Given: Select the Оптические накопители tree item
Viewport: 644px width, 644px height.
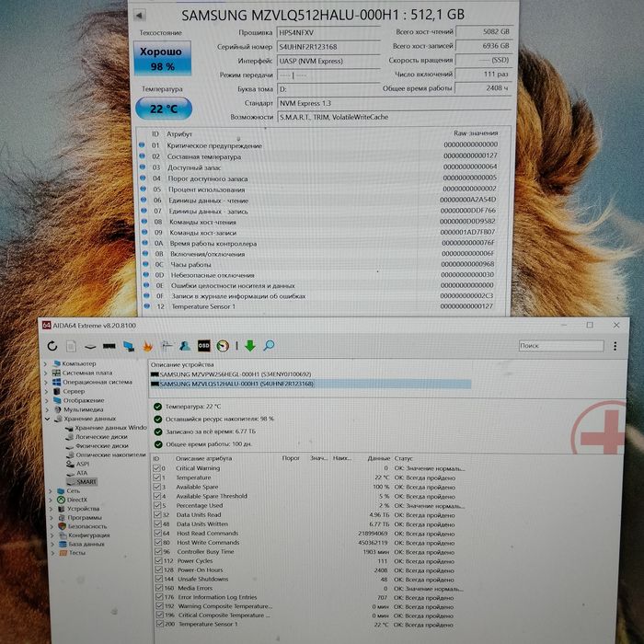Looking at the screenshot, I should 110,454.
